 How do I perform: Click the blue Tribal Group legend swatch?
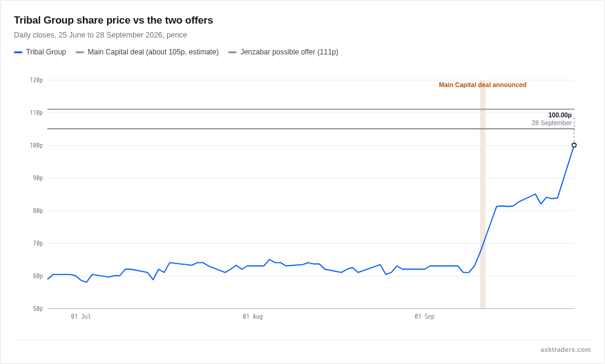[x=18, y=53]
